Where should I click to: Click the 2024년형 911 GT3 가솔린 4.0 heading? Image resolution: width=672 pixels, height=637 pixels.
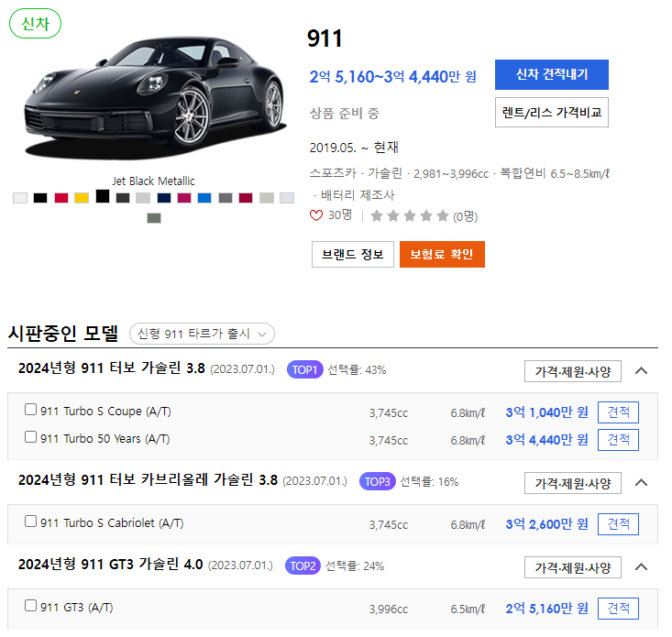point(110,565)
